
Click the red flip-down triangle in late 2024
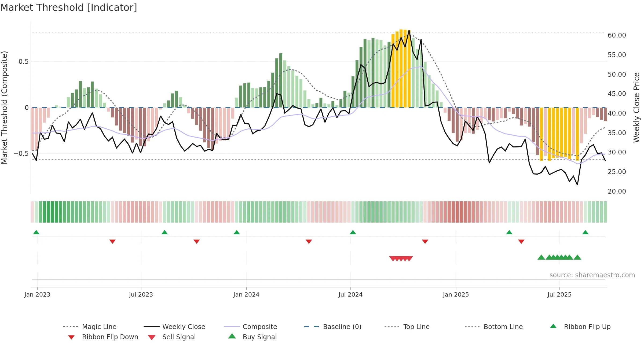[425, 242]
